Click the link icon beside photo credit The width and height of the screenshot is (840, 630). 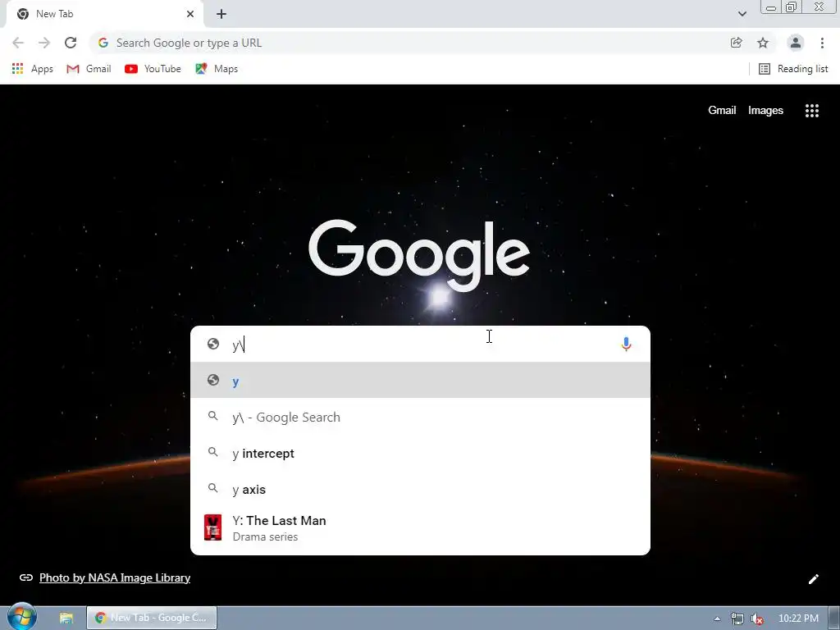tap(25, 577)
